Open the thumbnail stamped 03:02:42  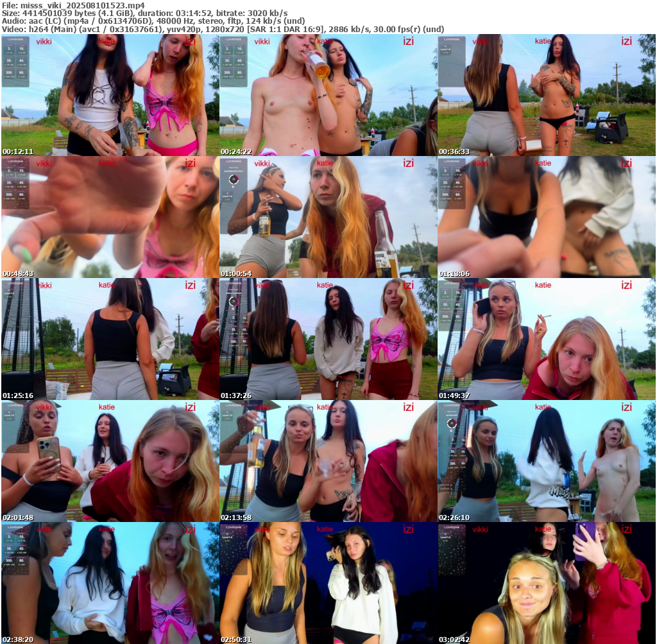click(x=547, y=583)
